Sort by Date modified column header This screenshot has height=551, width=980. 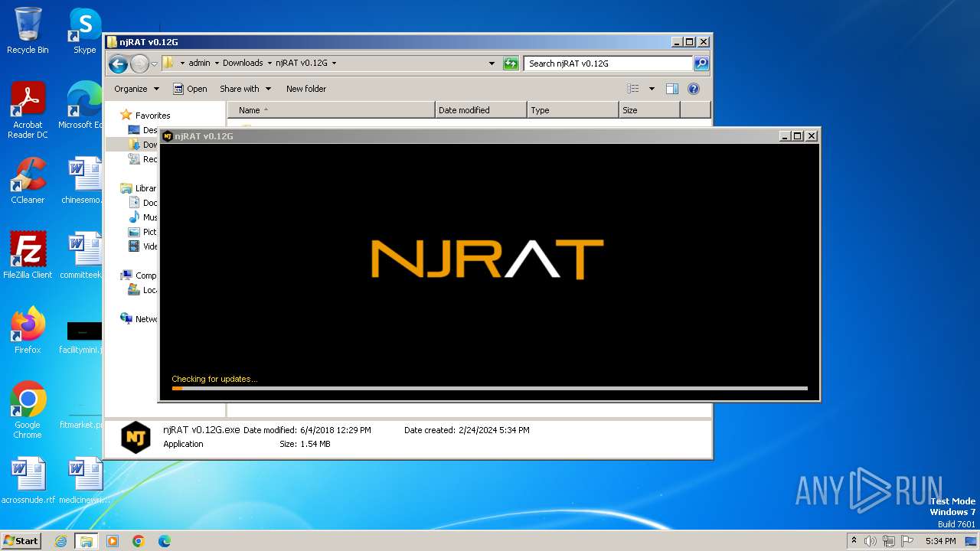pos(481,110)
